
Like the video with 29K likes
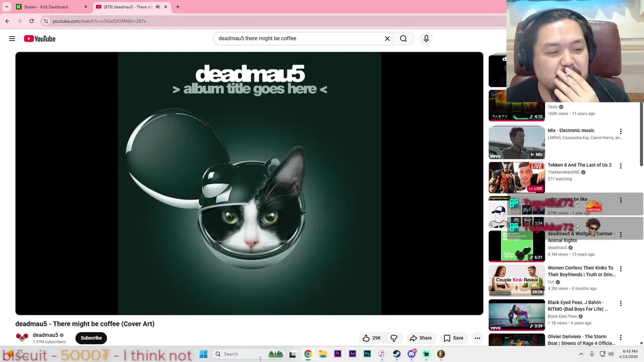pos(372,338)
